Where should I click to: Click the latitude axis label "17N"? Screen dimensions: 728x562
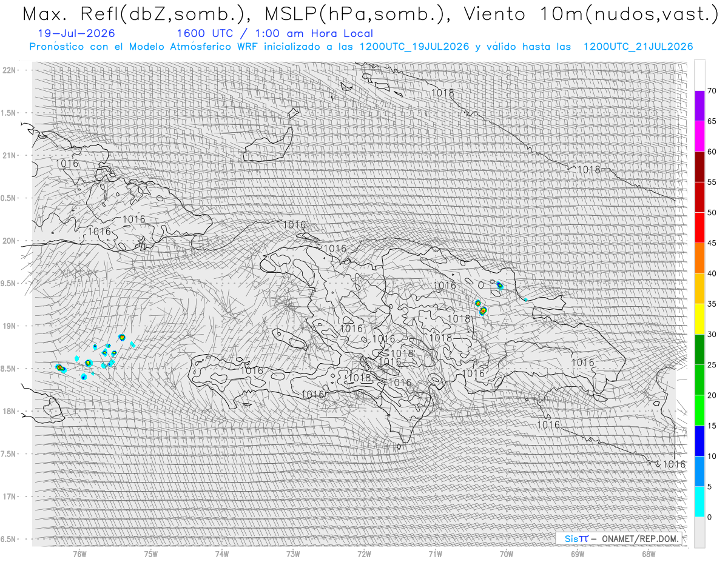(10, 497)
